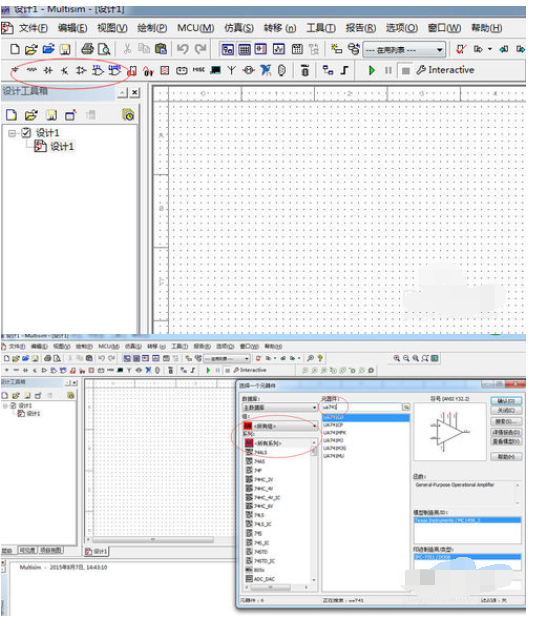Open group dropdown showing All groups
The width and height of the screenshot is (545, 631).
point(280,425)
